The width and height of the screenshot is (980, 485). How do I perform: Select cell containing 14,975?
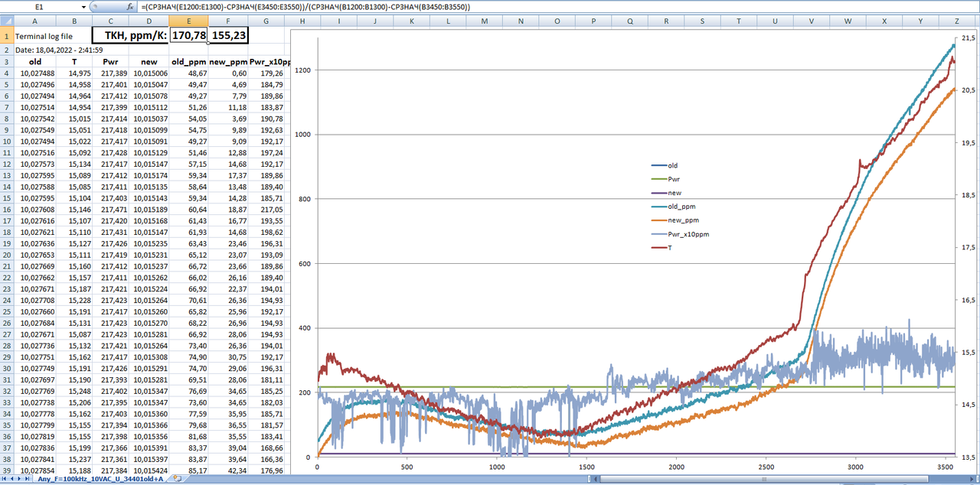point(73,73)
